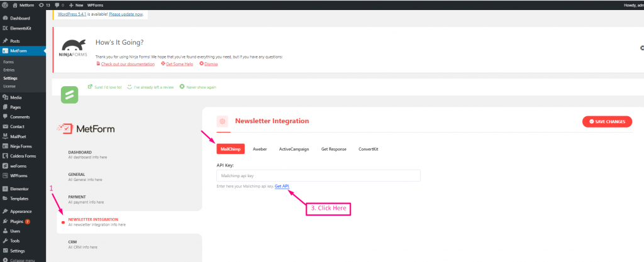Open the comments bubble in admin bar
Screen dimensions: 644x262
coord(59,5)
